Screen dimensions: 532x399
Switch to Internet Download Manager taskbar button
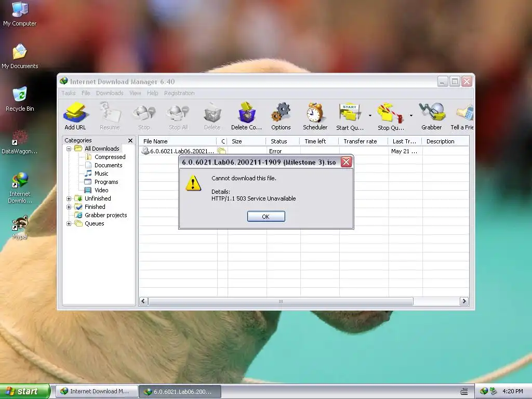97,391
